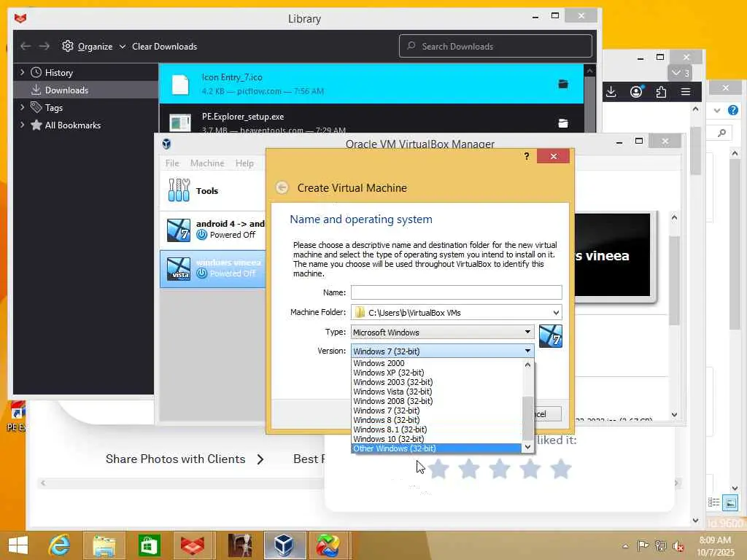Click the All Bookmarks star icon
Viewport: 747px width, 560px height.
point(36,125)
